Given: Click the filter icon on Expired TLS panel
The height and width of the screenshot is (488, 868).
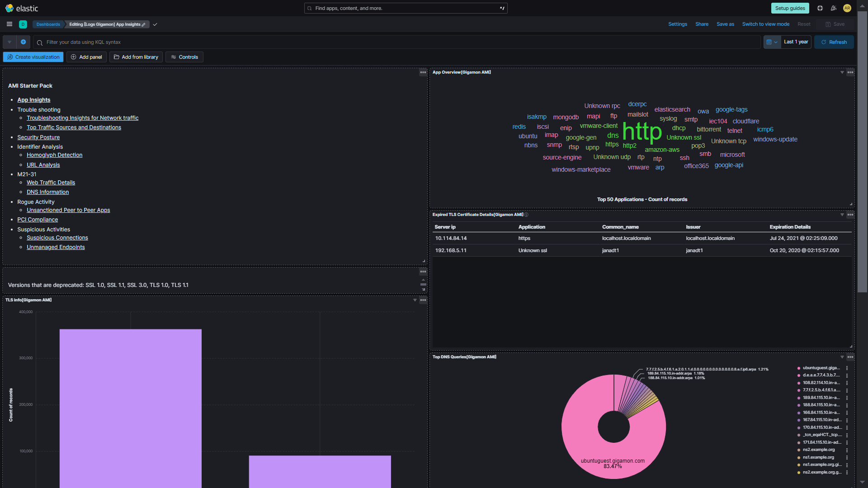Looking at the screenshot, I should click(842, 215).
